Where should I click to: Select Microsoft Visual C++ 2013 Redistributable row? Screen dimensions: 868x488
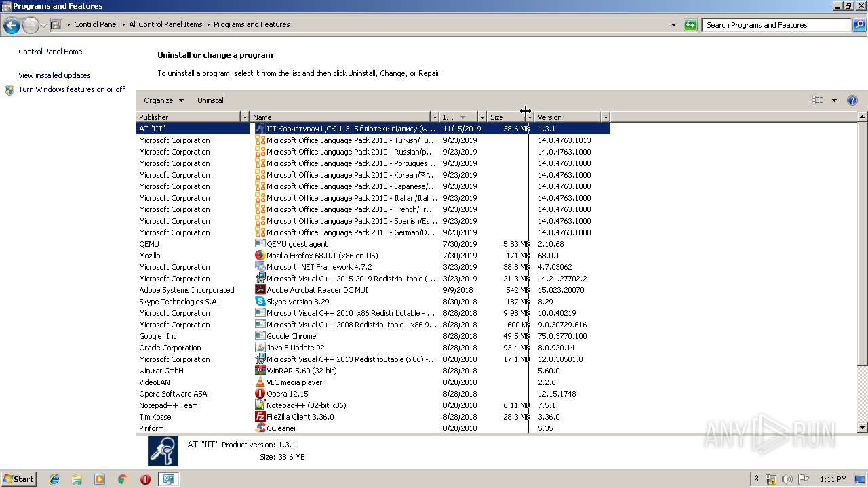(x=373, y=359)
